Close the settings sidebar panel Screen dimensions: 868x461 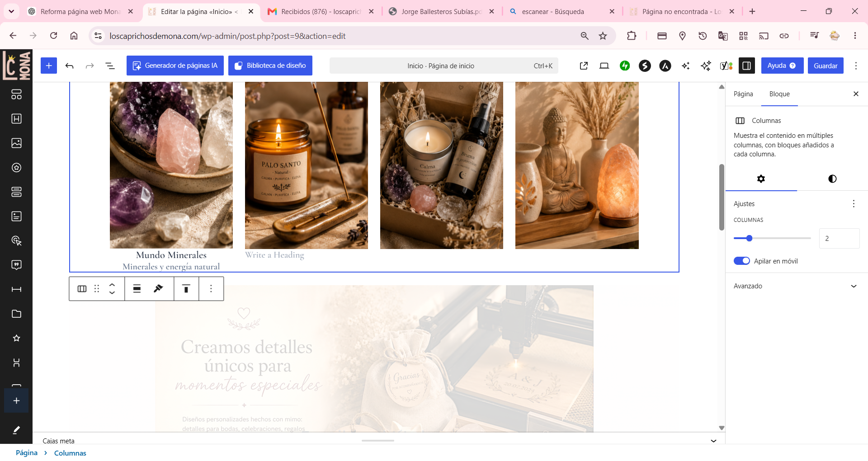tap(856, 94)
